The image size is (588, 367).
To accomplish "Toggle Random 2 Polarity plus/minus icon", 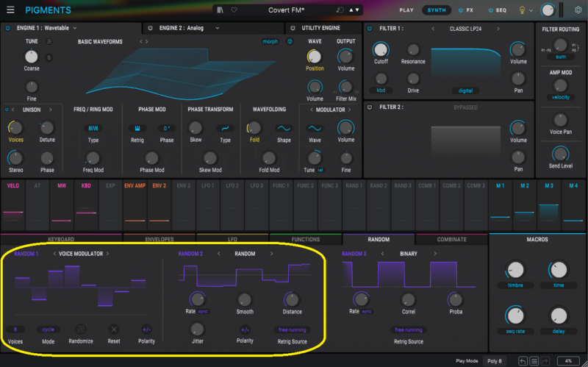I will click(x=245, y=329).
